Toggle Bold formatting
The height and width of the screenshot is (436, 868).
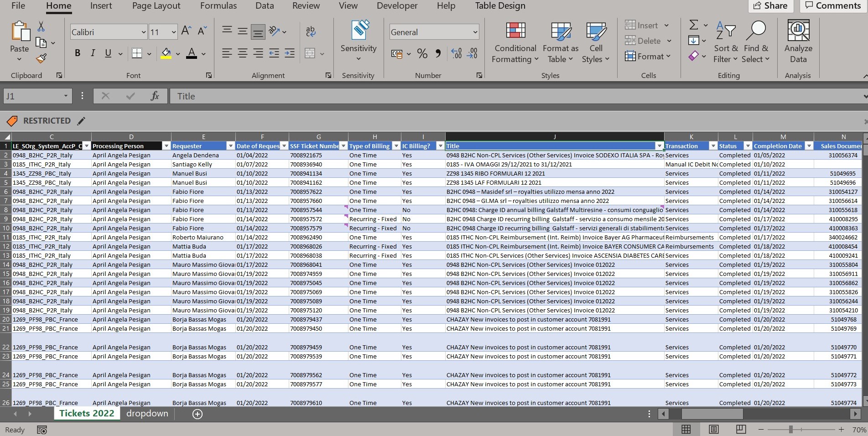tap(78, 53)
